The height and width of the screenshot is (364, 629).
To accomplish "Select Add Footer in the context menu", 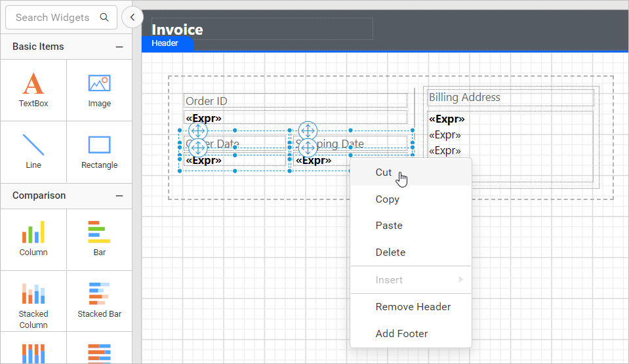I will [x=401, y=334].
